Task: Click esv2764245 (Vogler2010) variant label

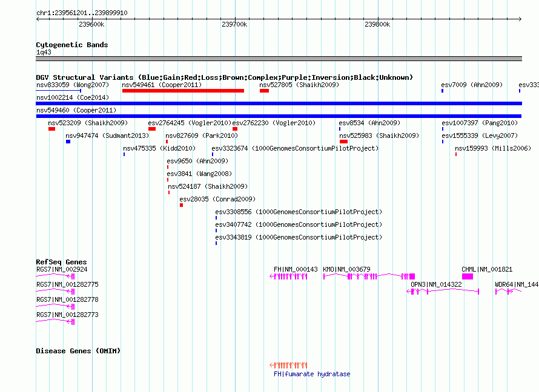Action: pos(190,123)
